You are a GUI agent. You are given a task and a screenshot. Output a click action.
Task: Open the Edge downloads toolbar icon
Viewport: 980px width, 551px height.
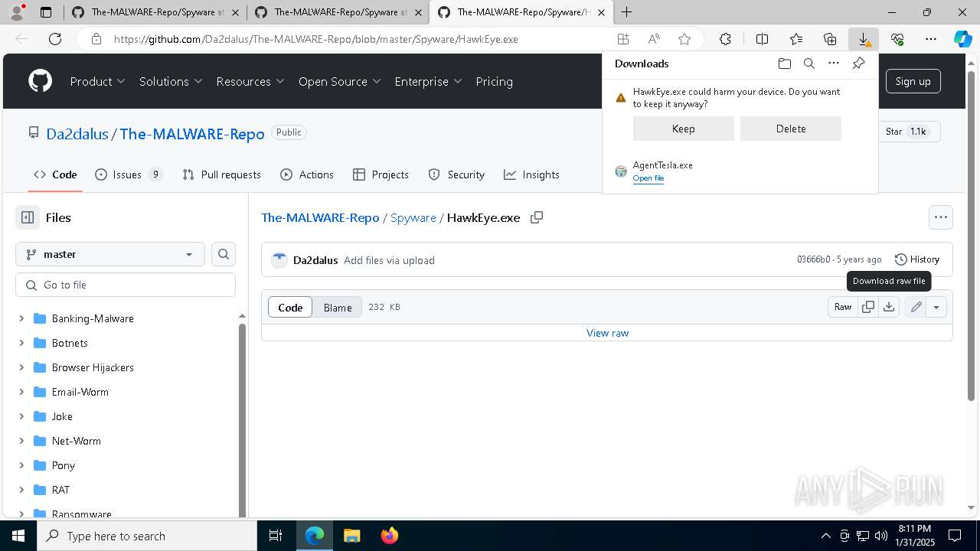(863, 39)
